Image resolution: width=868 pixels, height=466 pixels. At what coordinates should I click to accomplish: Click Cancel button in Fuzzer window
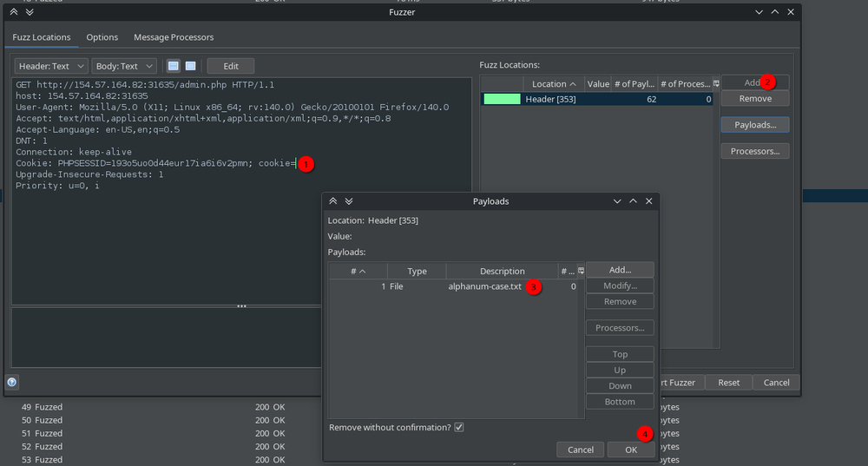pyautogui.click(x=776, y=383)
